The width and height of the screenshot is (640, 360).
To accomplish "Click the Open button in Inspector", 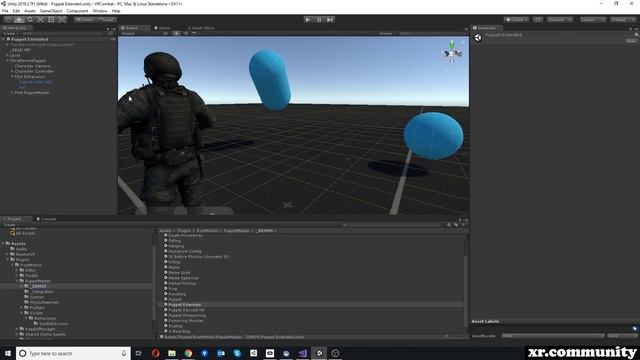I will click(631, 41).
